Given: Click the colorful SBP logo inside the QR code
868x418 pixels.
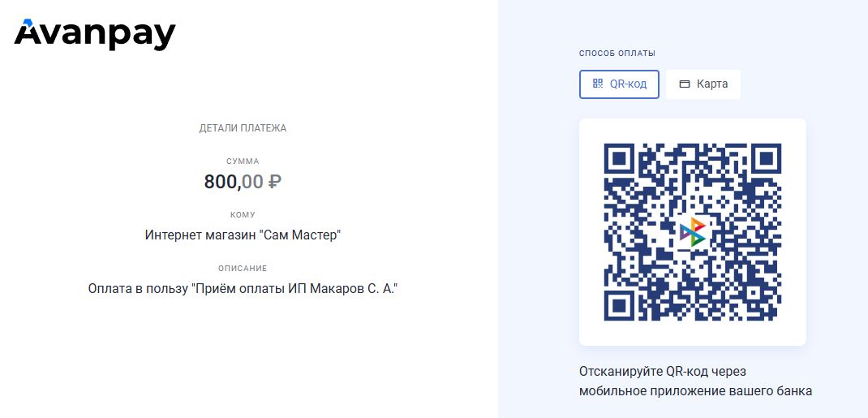Looking at the screenshot, I should [x=693, y=232].
